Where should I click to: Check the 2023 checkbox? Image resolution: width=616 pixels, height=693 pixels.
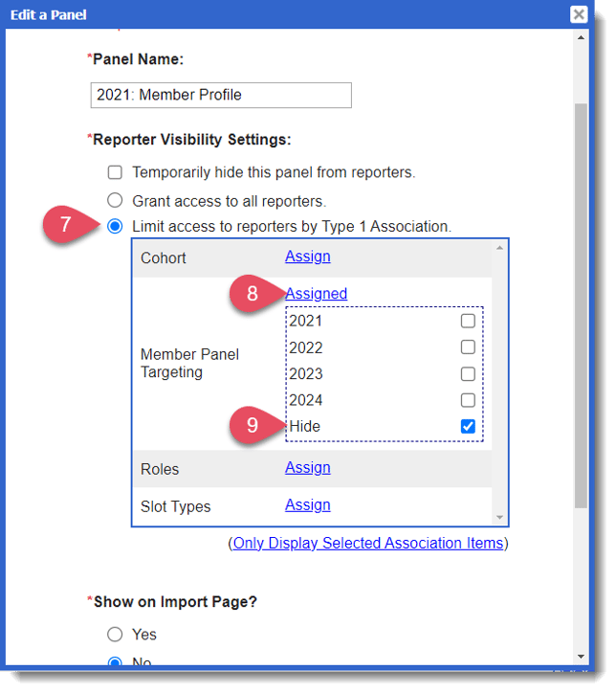tap(468, 374)
